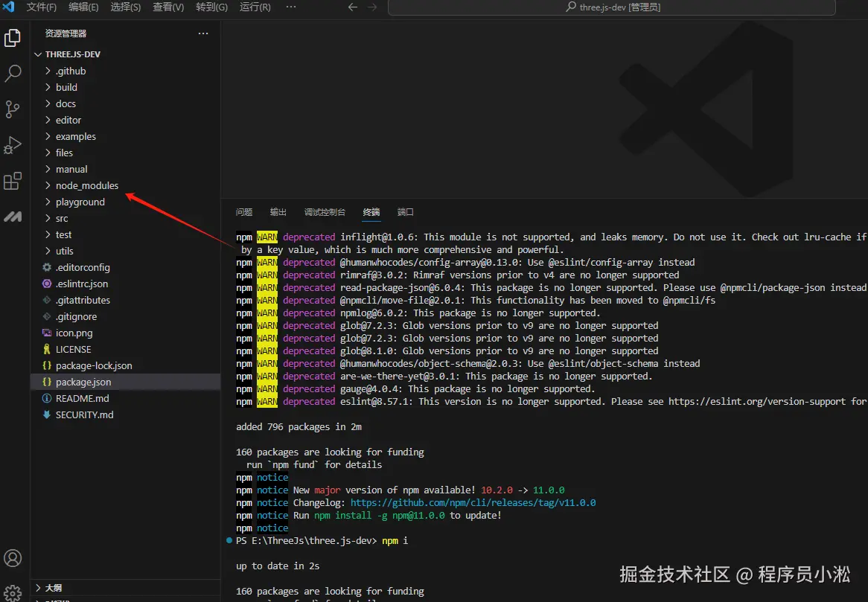
Task: Open the test folder row
Action: [126, 234]
